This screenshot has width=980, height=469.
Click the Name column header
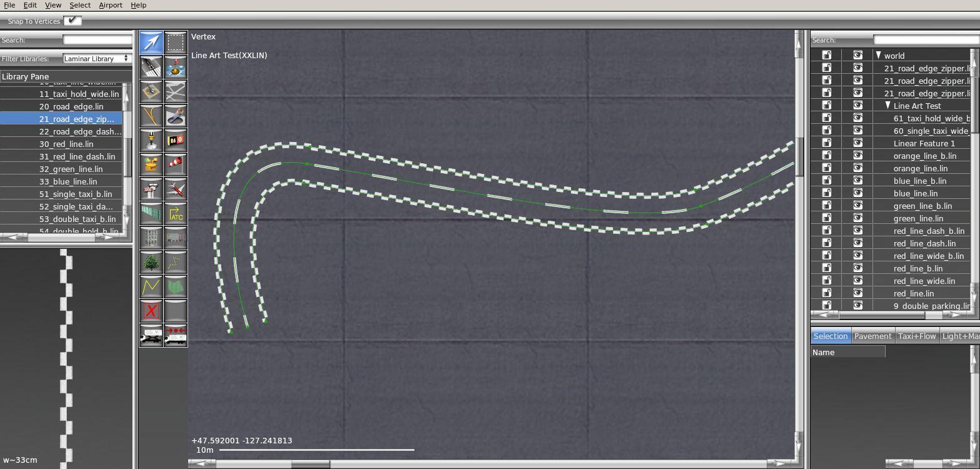pos(848,352)
